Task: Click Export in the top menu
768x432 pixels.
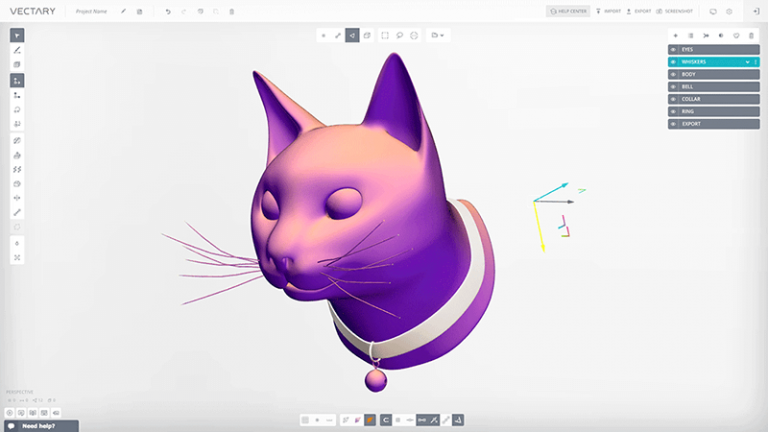Action: pos(638,12)
